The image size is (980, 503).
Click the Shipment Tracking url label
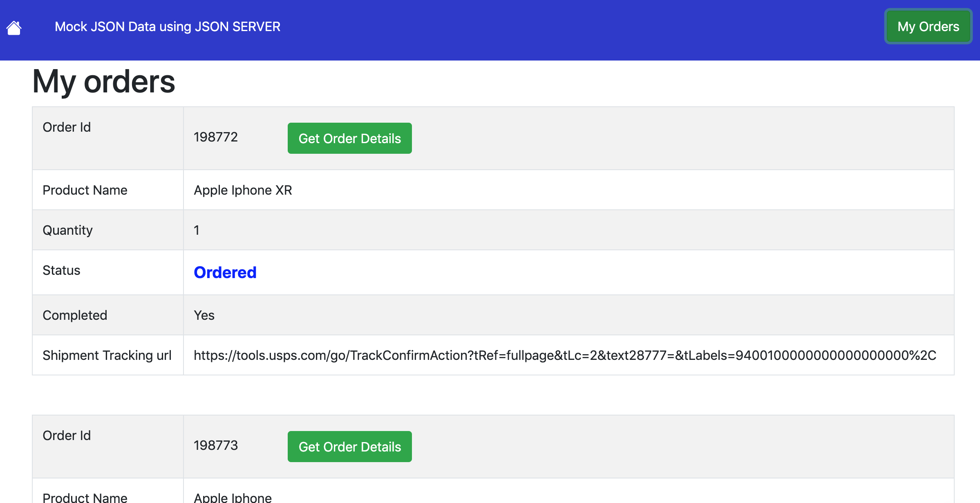coord(107,355)
